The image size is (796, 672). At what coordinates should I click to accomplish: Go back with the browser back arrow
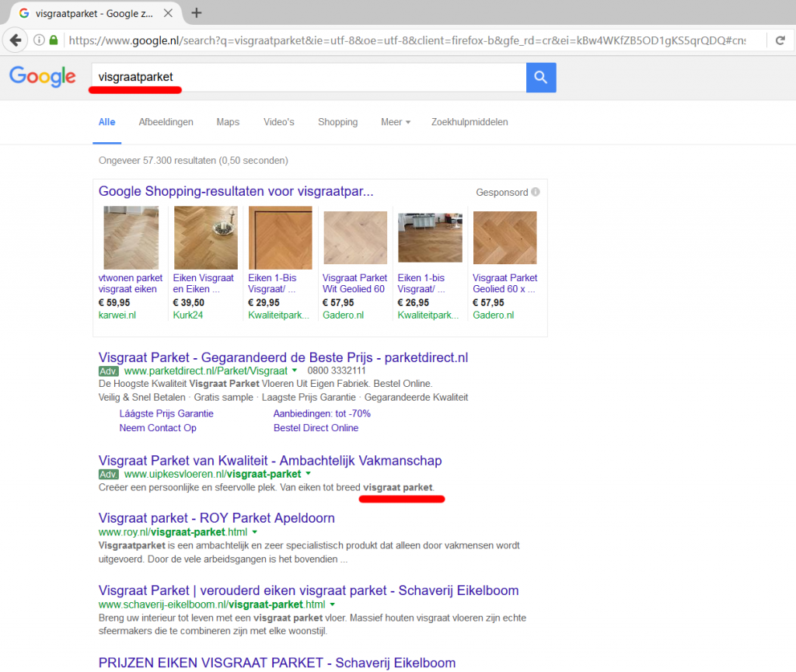click(x=16, y=40)
